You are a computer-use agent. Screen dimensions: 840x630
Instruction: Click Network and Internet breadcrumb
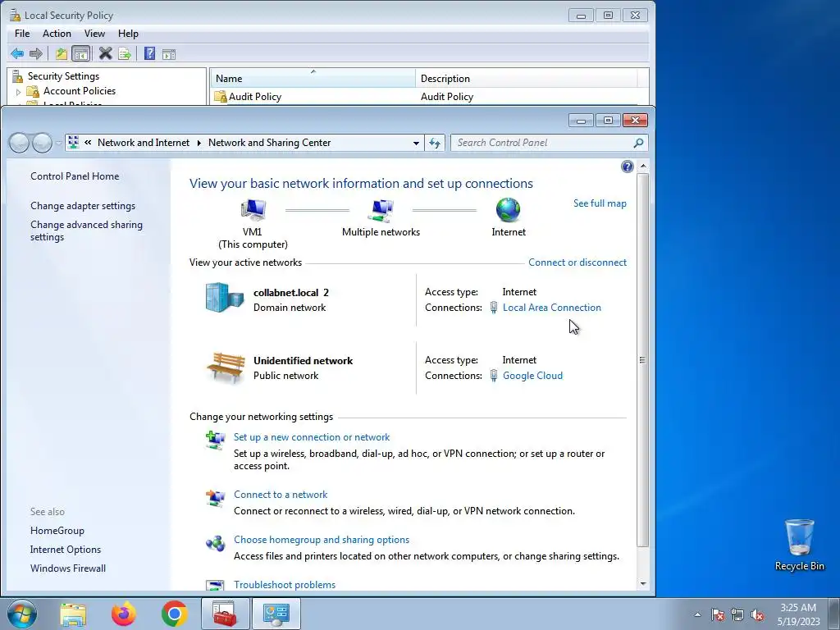click(143, 143)
